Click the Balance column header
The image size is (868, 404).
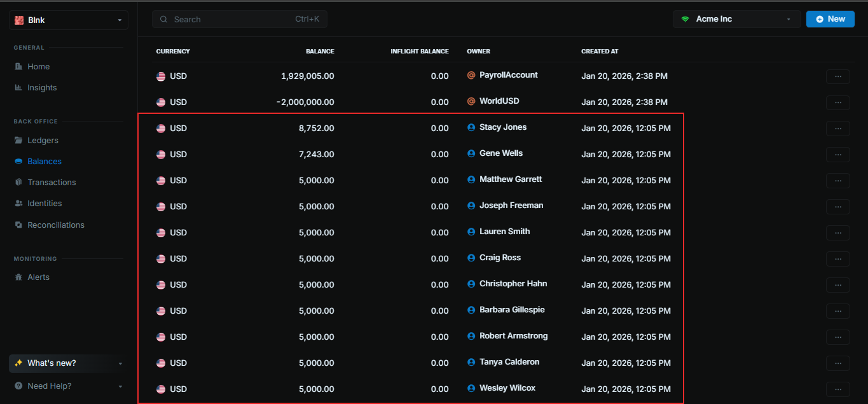point(320,52)
